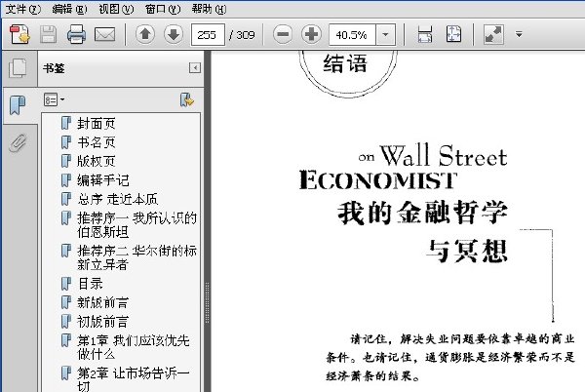Image resolution: width=585 pixels, height=392 pixels.
Task: Click the page number field showing 255
Action: click(208, 35)
